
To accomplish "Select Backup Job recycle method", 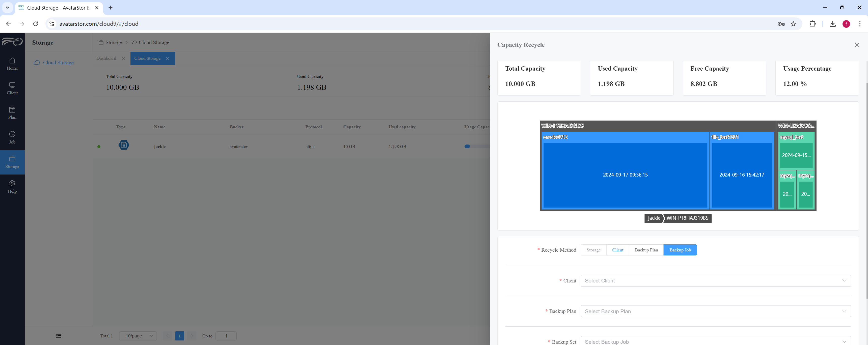I will 680,250.
